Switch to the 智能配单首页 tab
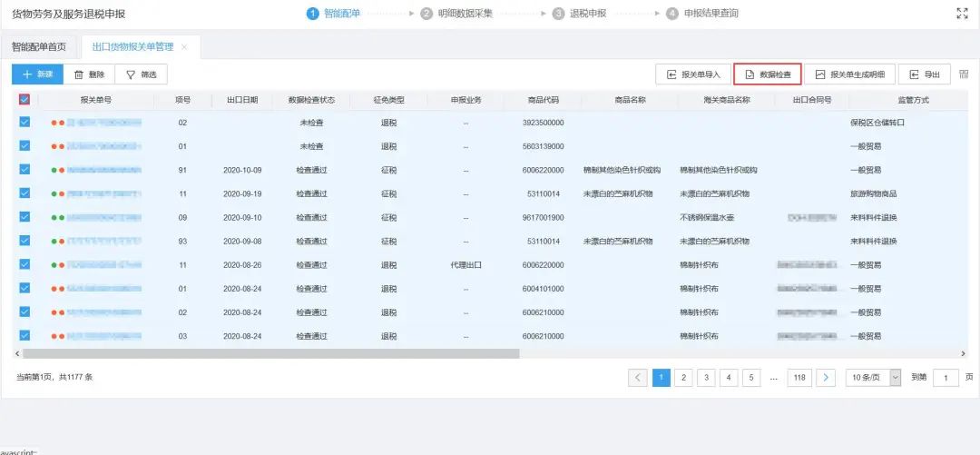 39,47
